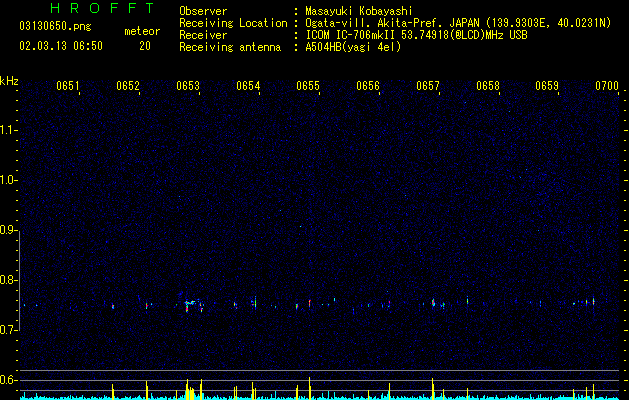Select the file name 03130650.png

point(55,26)
